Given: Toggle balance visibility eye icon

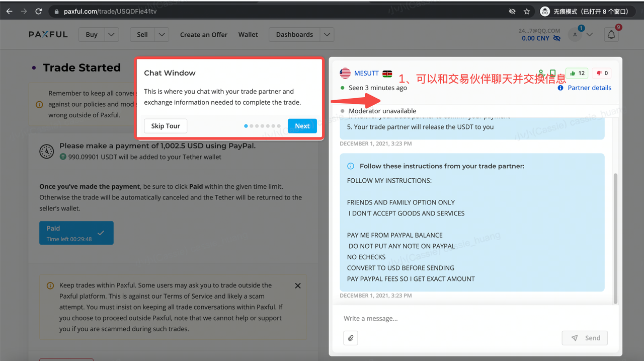Looking at the screenshot, I should pos(556,38).
